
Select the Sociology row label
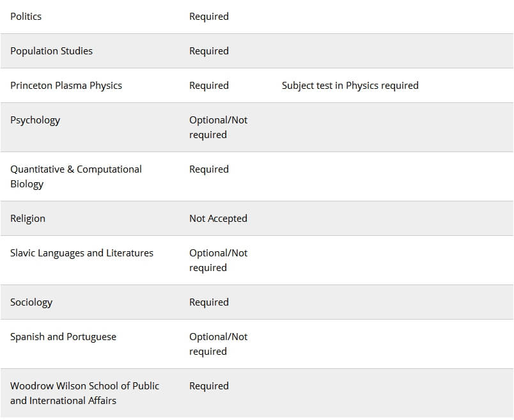pyautogui.click(x=31, y=302)
